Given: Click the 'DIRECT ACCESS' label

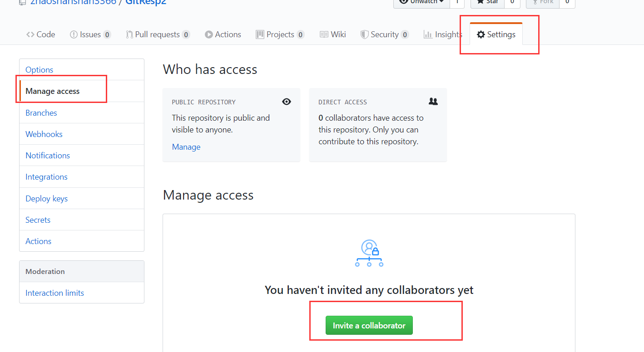Looking at the screenshot, I should (343, 102).
